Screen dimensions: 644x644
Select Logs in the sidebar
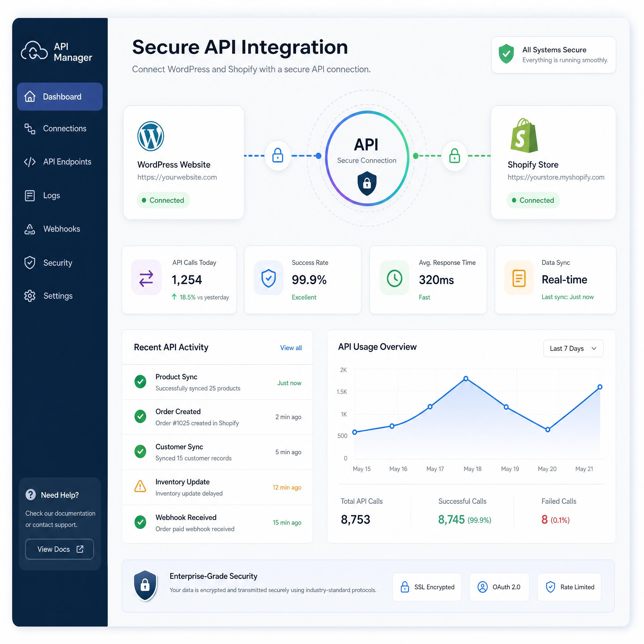click(42, 195)
